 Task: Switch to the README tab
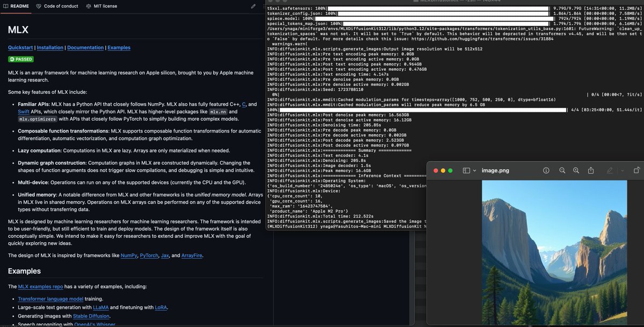point(16,6)
